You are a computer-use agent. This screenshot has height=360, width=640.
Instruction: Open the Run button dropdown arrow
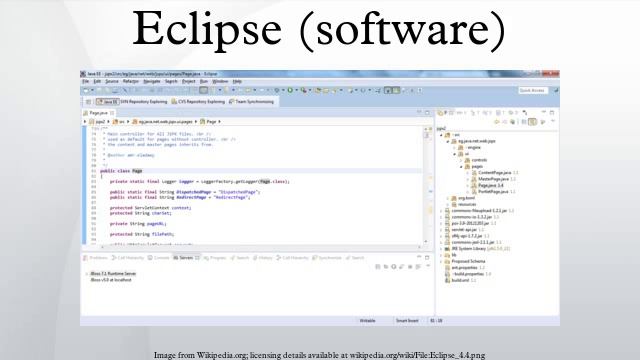[x=296, y=90]
